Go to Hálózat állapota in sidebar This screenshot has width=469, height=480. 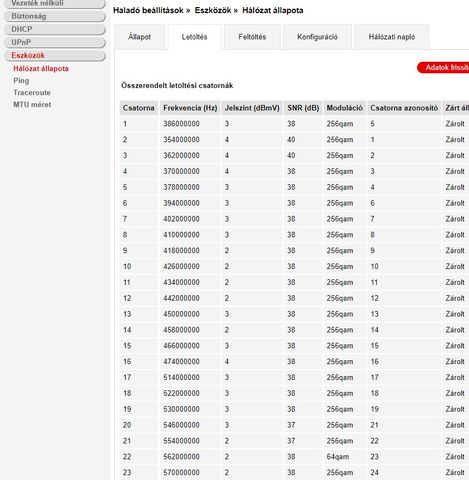coord(41,68)
